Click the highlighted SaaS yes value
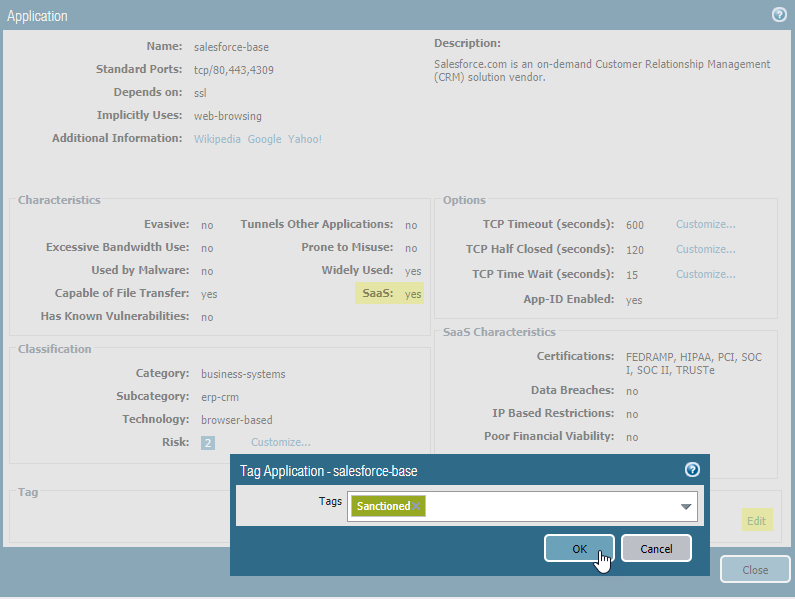This screenshot has width=795, height=599. click(x=413, y=294)
